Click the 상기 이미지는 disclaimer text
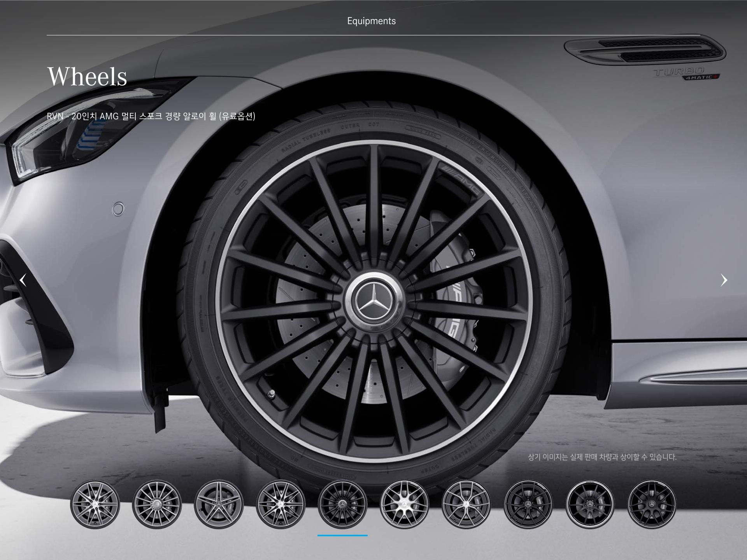Viewport: 747px width, 560px height. click(602, 457)
